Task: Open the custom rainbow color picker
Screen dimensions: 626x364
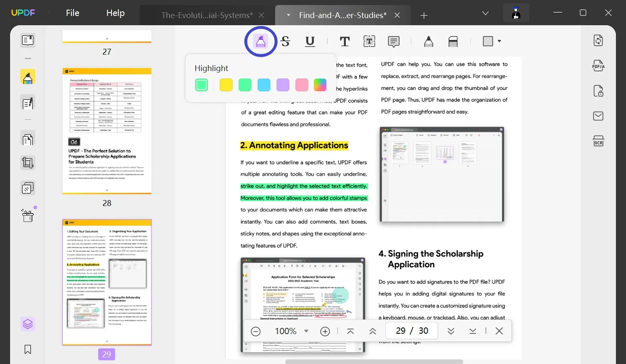Action: 320,85
